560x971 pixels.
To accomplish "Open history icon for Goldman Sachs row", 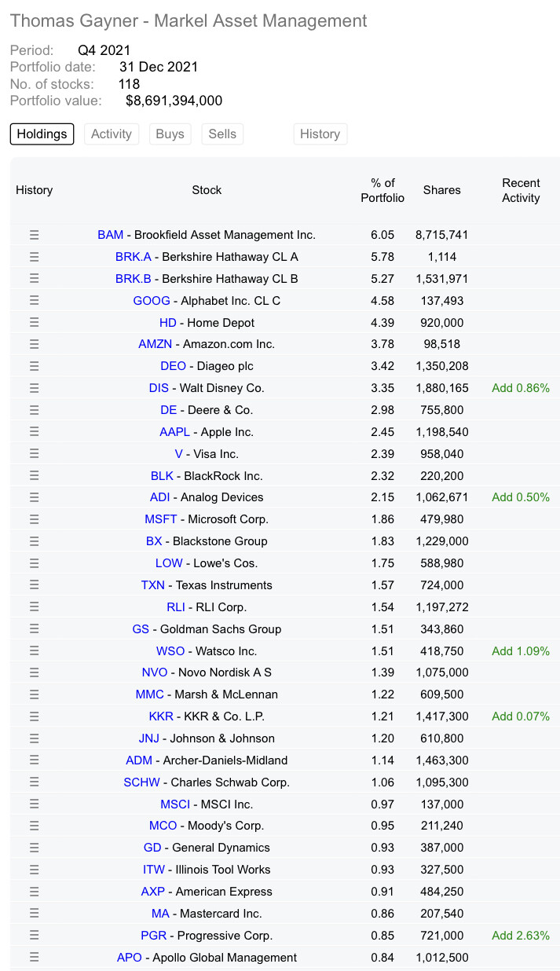I will click(x=34, y=629).
